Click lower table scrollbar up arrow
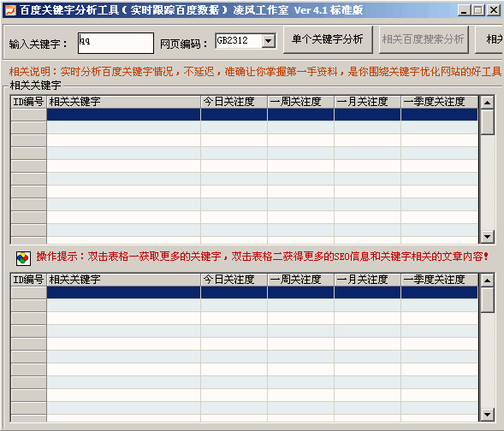504x431 pixels. point(487,280)
